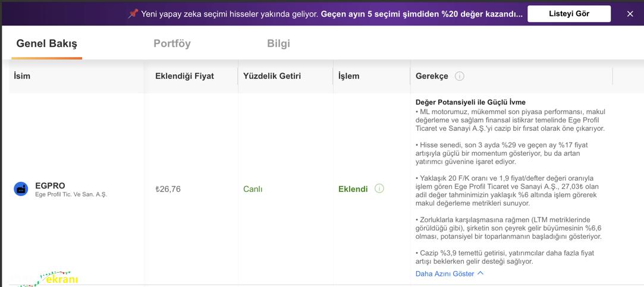This screenshot has width=644, height=287.
Task: Collapse text with Daha Azını Göster
Action: pos(450,273)
